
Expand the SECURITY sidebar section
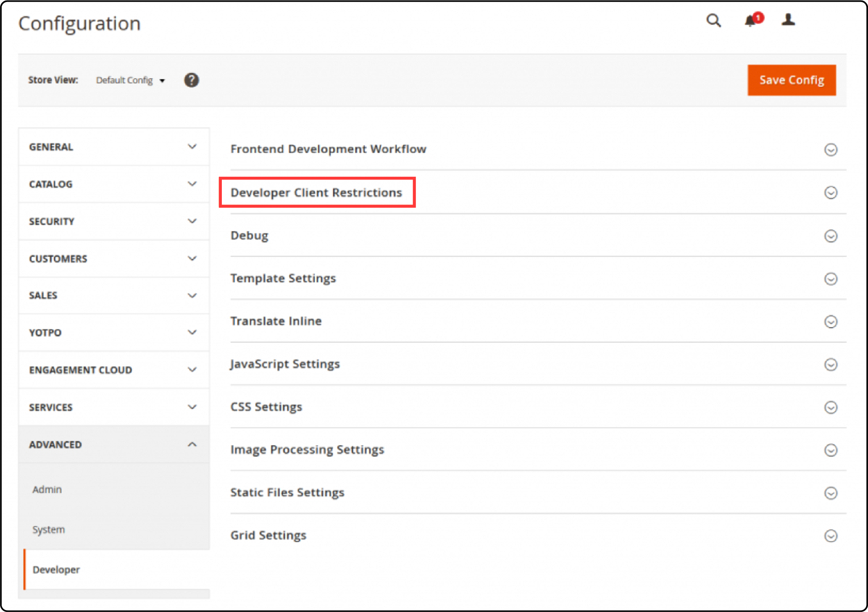tap(113, 221)
